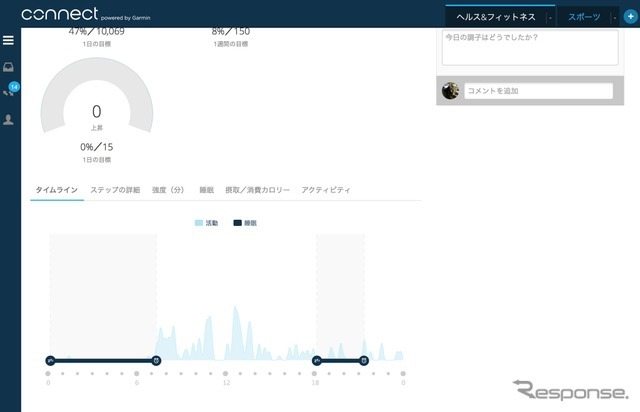Switch to the タイムライン tab
Viewport: 640px width, 412px height.
coord(57,190)
